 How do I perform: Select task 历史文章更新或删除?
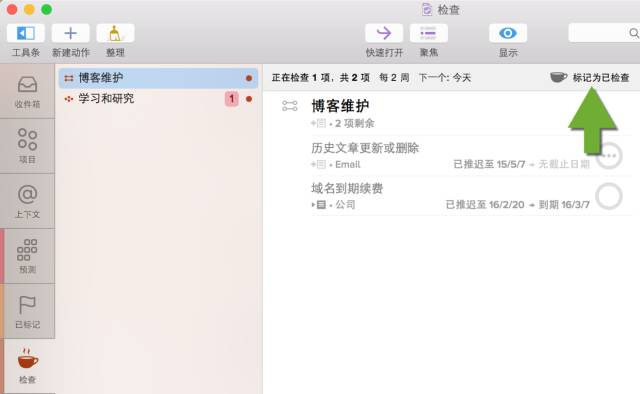[365, 148]
